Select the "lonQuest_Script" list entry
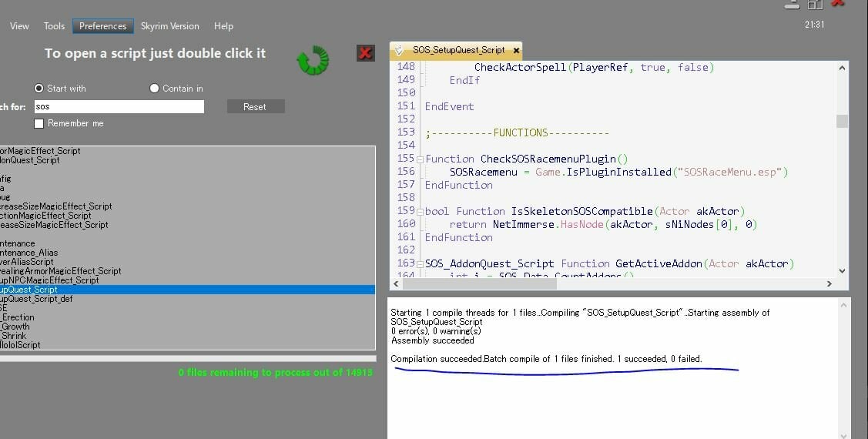 [30, 160]
